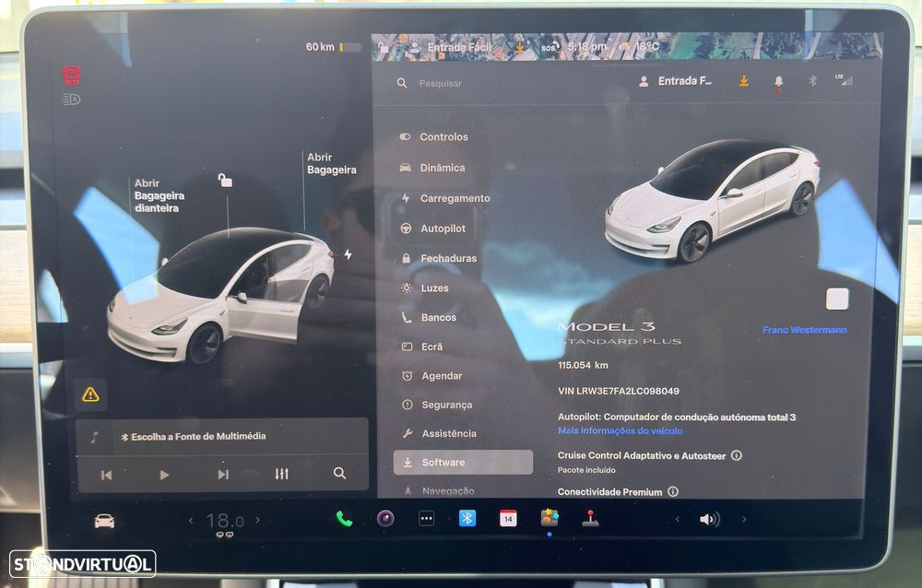922x588 pixels.
Task: Tap the VIN LRW3E7FA2LC098049 text
Action: (x=618, y=391)
